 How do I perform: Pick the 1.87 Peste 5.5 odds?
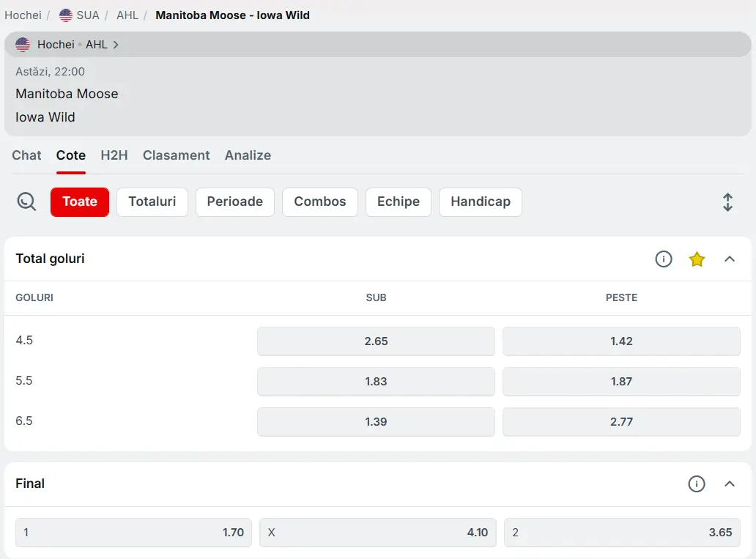[x=621, y=382]
